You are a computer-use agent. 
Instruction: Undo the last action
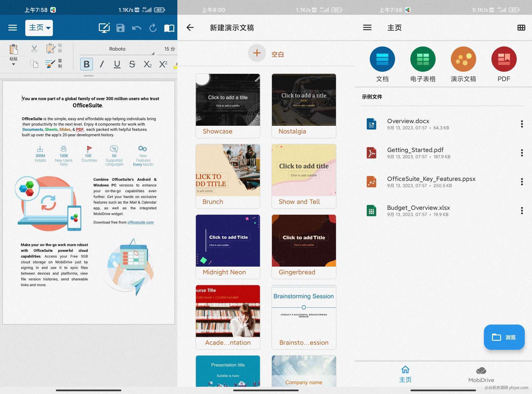point(137,28)
